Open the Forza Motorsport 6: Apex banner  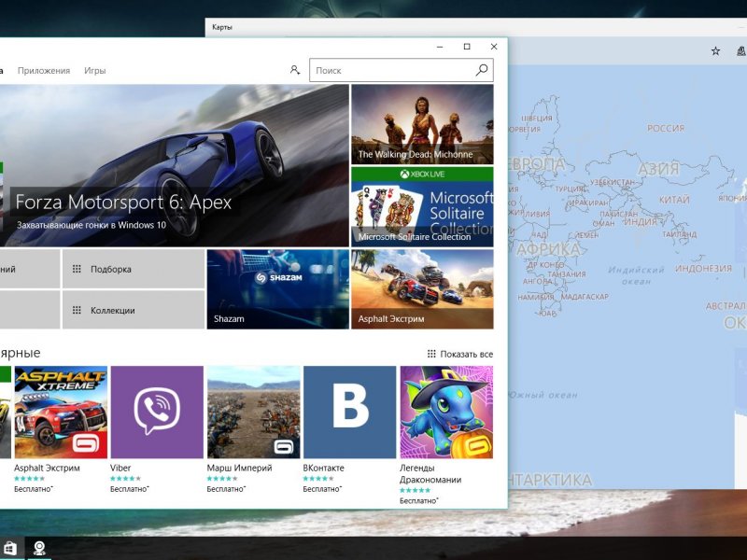point(174,166)
